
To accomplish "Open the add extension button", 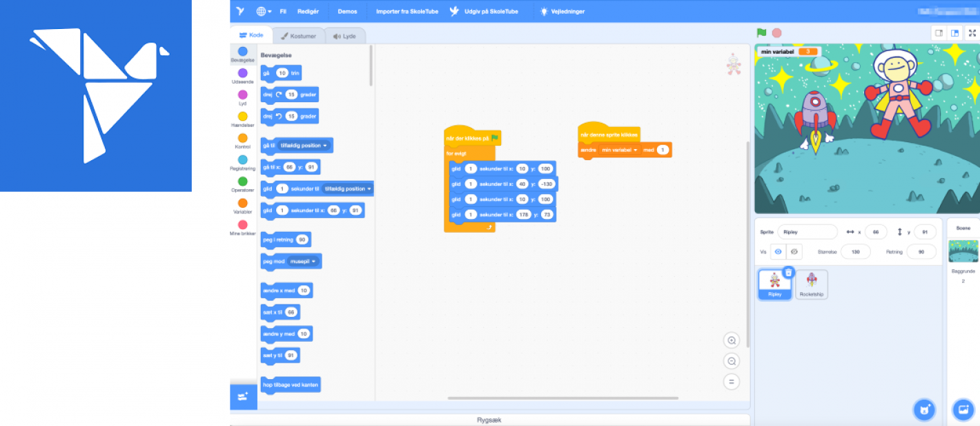I will [243, 396].
